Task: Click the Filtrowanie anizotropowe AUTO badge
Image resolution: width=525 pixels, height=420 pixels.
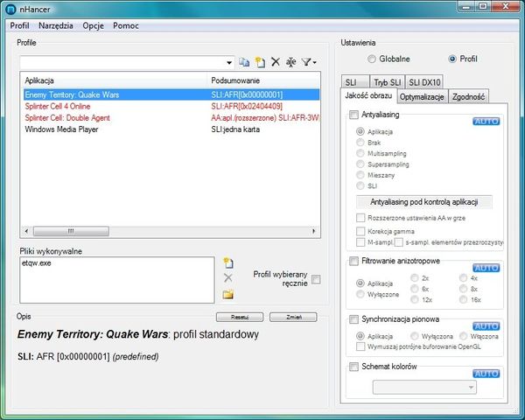Action: pos(486,268)
